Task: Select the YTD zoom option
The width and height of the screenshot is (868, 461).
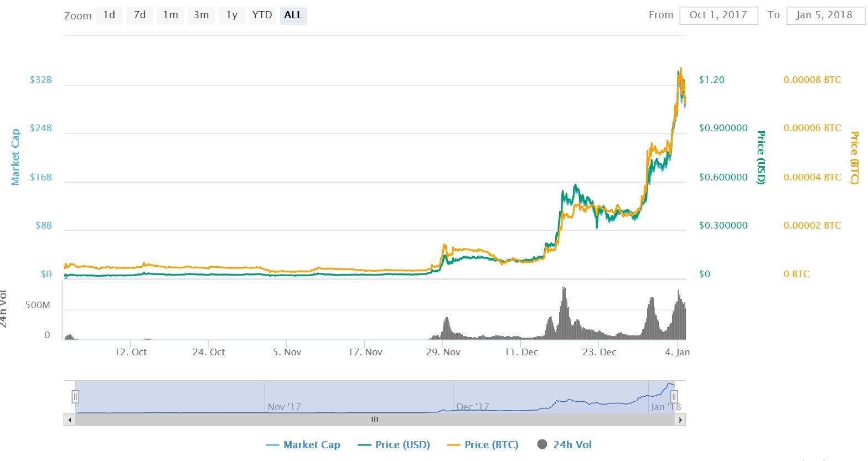Action: 262,15
